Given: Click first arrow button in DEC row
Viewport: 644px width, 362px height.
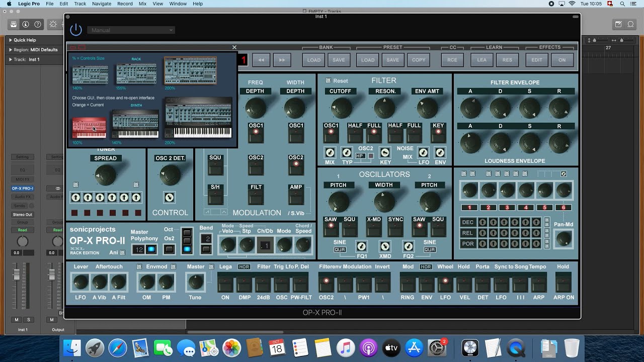Looking at the screenshot, I should click(482, 222).
